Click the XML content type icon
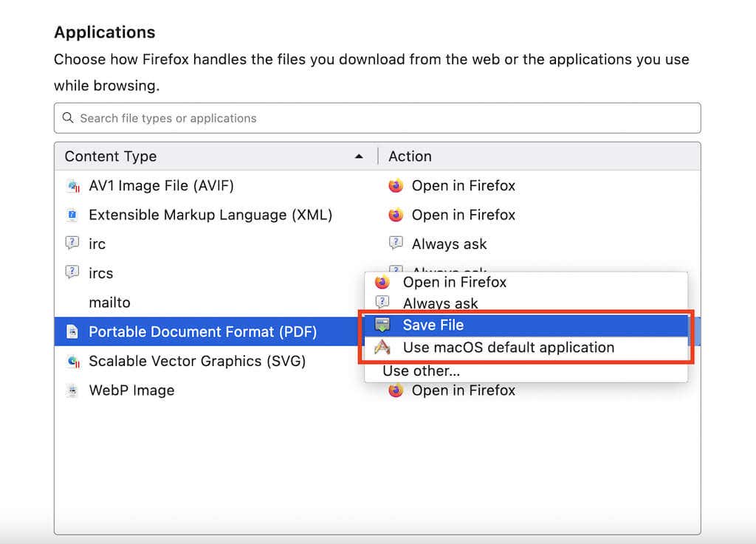The height and width of the screenshot is (544, 756). (x=72, y=216)
